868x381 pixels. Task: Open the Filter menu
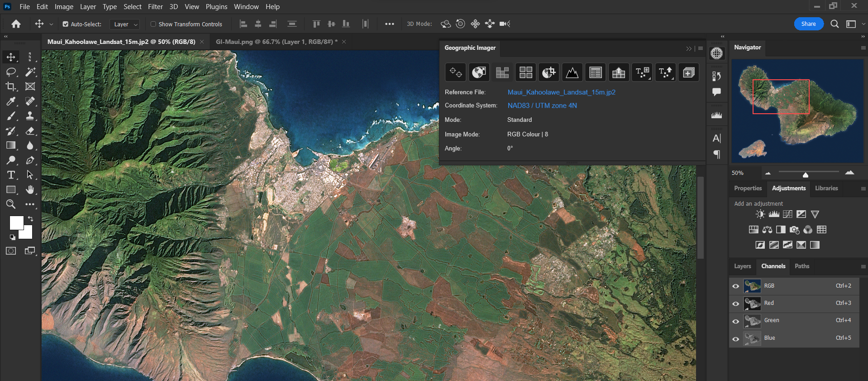[155, 7]
